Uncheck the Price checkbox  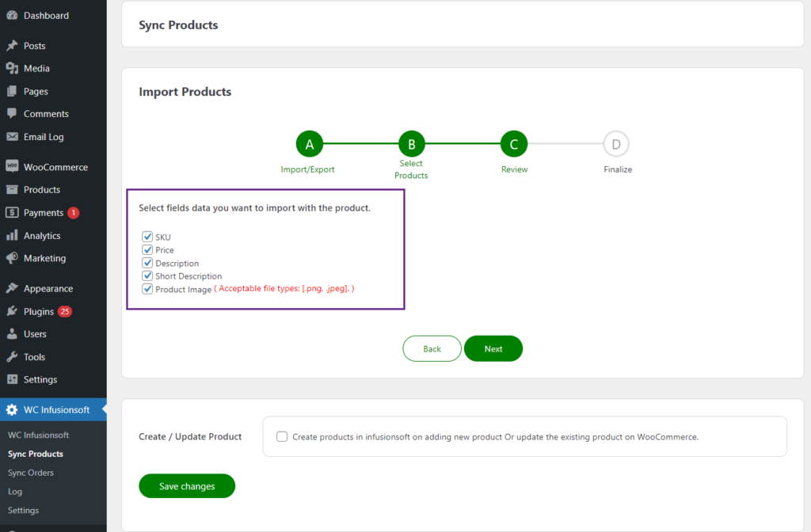pos(147,249)
